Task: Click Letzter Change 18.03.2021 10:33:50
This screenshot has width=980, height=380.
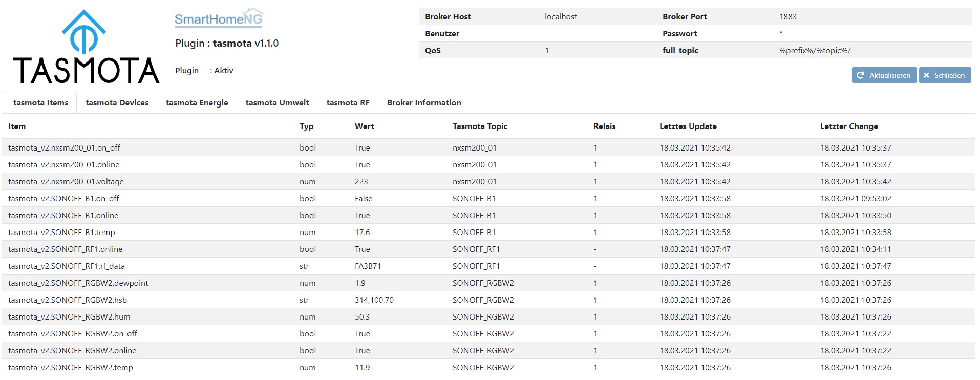Action: click(x=856, y=216)
